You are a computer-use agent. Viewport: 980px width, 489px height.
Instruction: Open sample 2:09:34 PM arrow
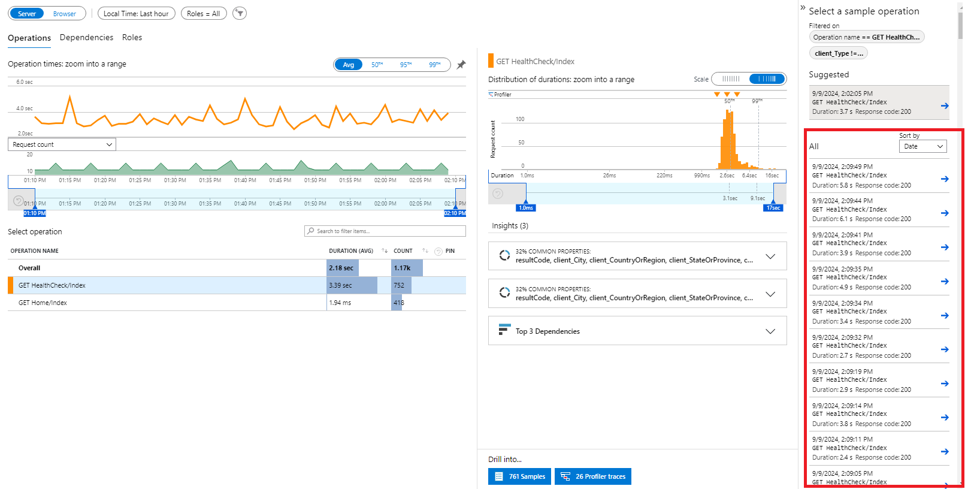[945, 316]
